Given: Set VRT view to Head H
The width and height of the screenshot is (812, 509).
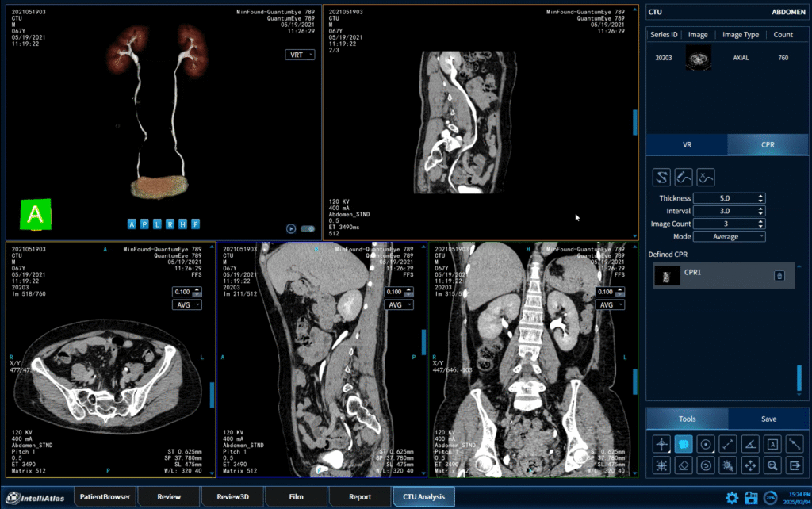Looking at the screenshot, I should 183,224.
